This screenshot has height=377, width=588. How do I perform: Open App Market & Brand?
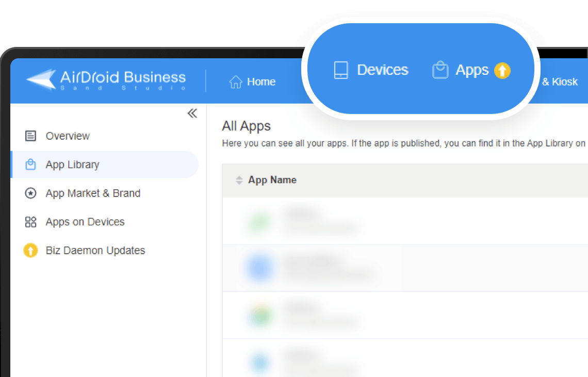pyautogui.click(x=105, y=193)
